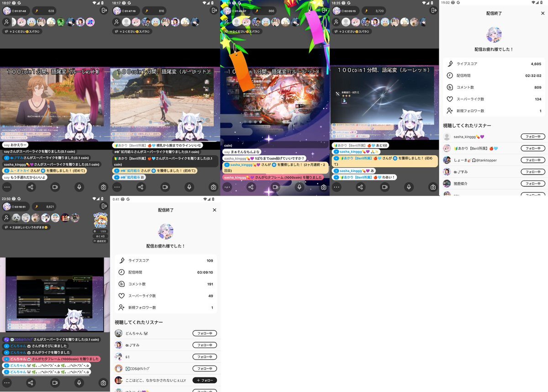Select the comment count 809
Screen dimensions: 548x392
click(538, 87)
